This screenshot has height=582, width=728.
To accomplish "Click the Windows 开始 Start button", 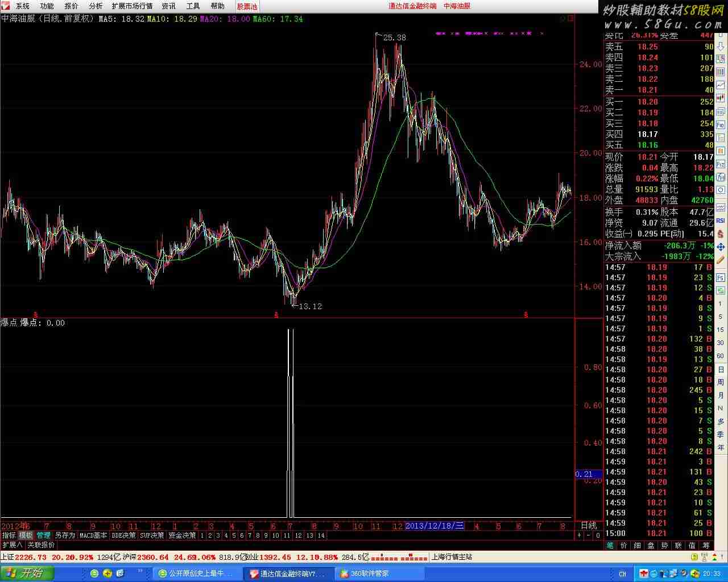I will click(x=26, y=573).
